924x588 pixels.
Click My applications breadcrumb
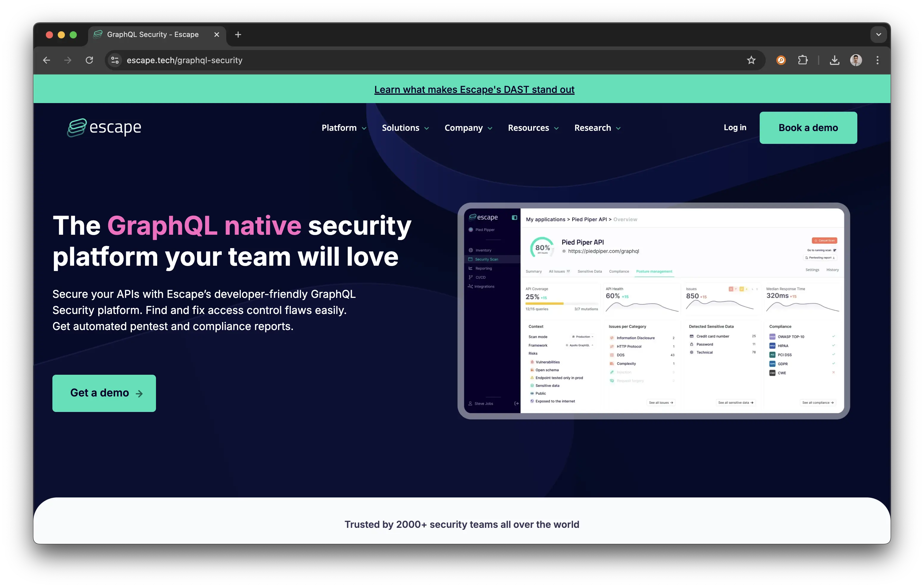click(x=545, y=219)
